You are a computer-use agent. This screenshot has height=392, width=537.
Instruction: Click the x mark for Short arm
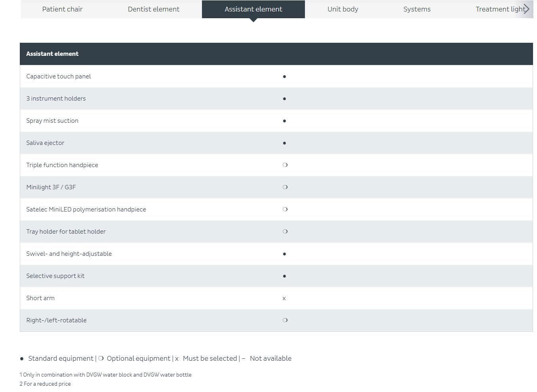tap(284, 299)
